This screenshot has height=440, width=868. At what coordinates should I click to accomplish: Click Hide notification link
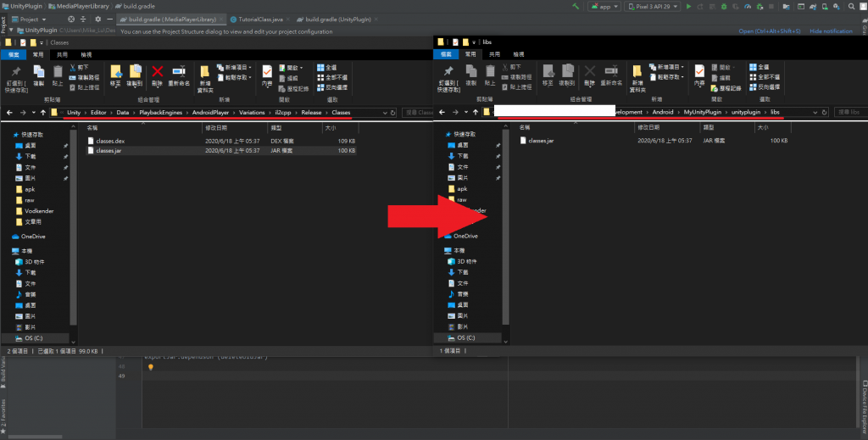tap(831, 31)
